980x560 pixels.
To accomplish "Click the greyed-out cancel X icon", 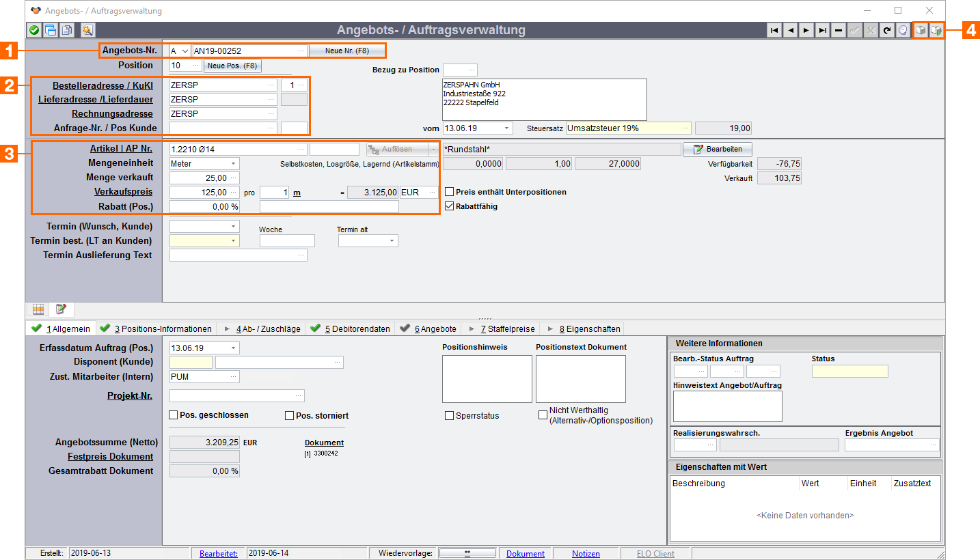I will [x=871, y=31].
